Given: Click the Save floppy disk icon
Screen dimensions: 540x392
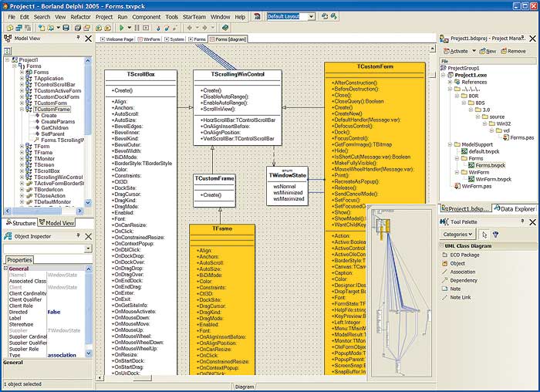Looking at the screenshot, I should [x=66, y=28].
